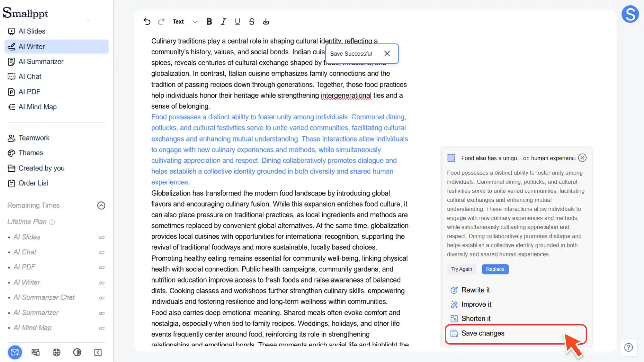Click the AI Chat bubble icon
This screenshot has height=362, width=644.
point(11,77)
